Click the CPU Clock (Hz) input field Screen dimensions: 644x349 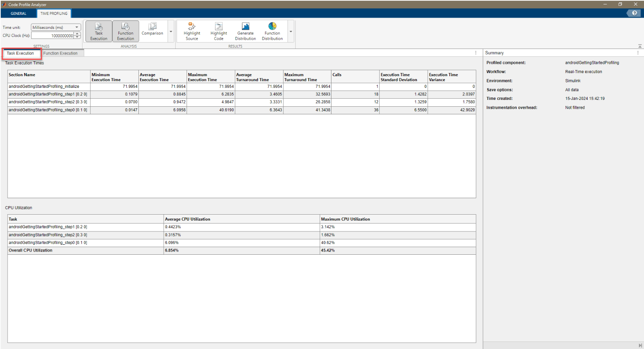click(53, 36)
